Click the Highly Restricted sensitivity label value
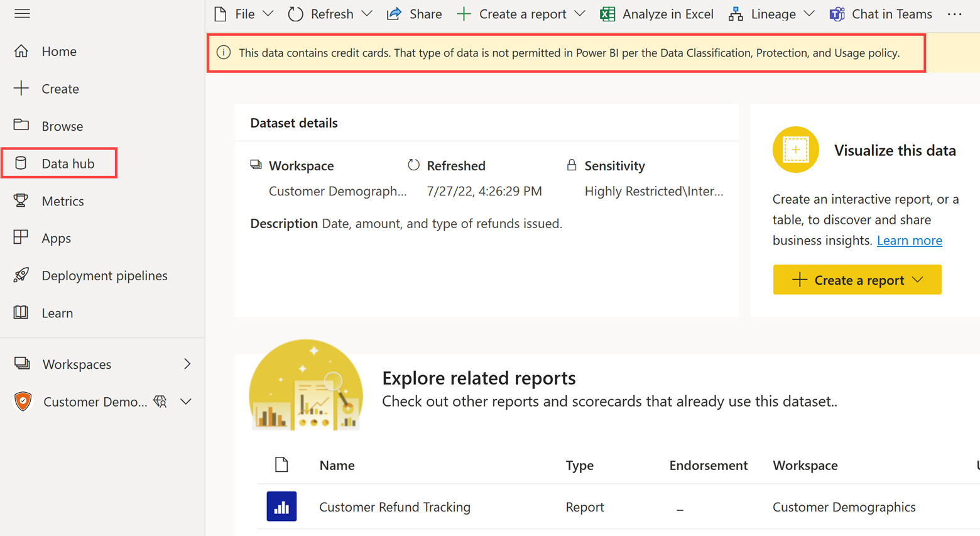 point(653,191)
